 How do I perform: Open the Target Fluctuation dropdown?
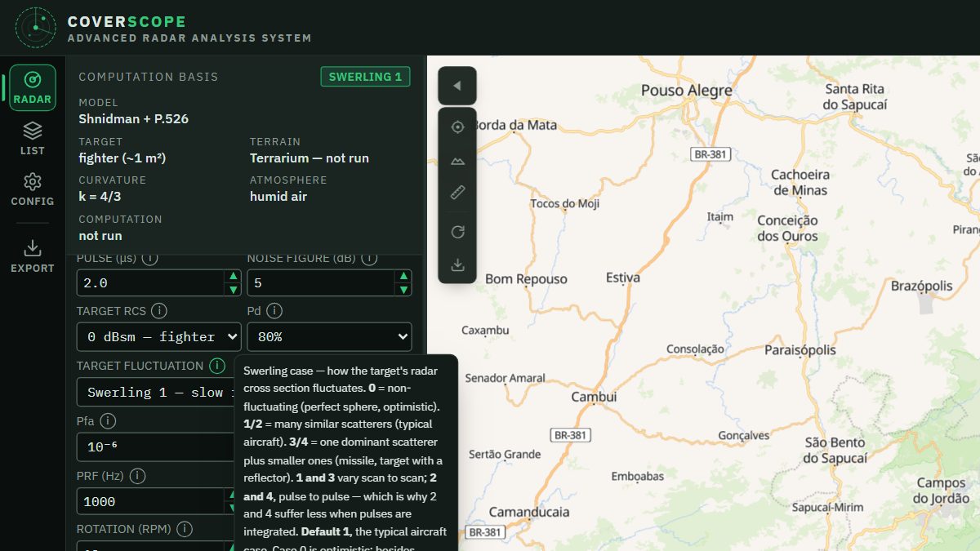(x=156, y=392)
